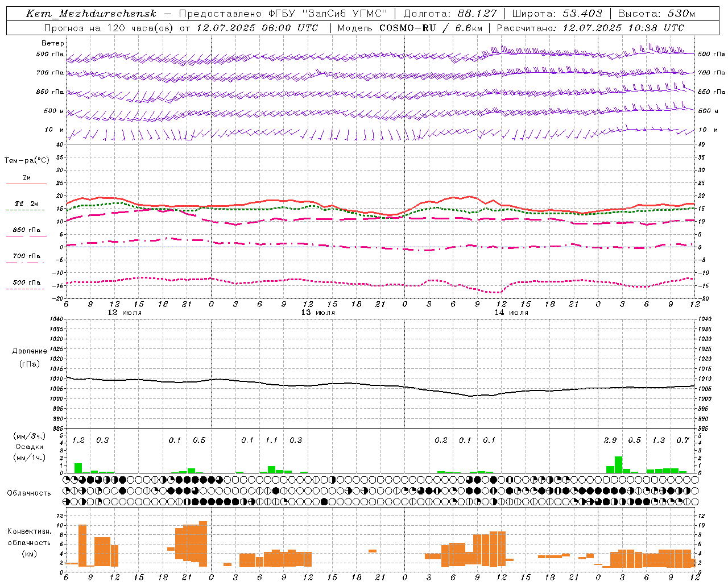Viewport: 728px width, 582px height.
Task: Click the station title Kem_Mezhdurechensk
Action: (91, 14)
